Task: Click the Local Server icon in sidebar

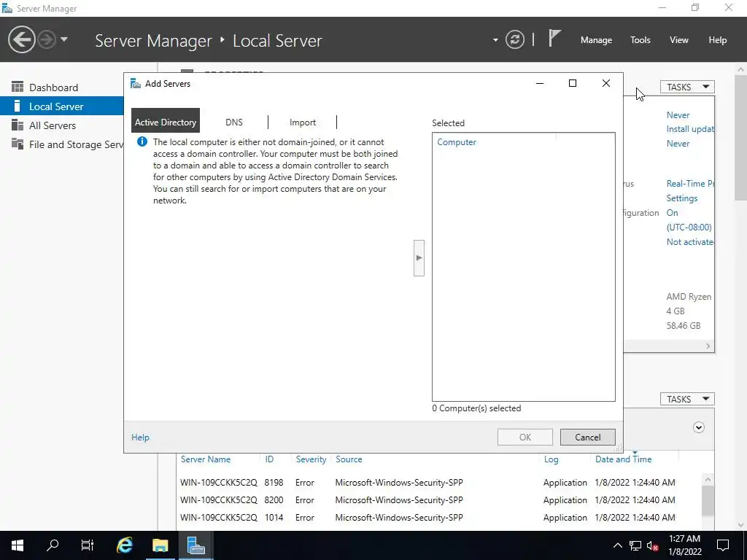Action: 18,106
